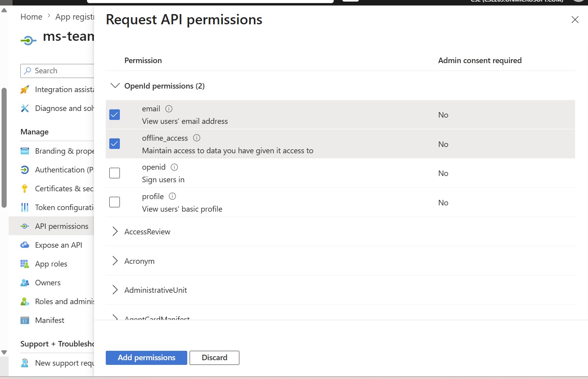Open App roles page

click(51, 264)
